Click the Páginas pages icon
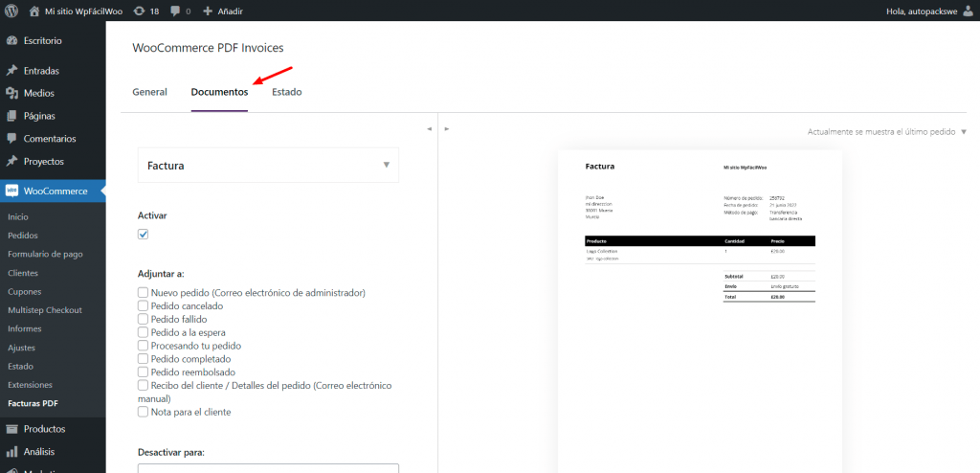Viewport: 980px width, 473px height. [x=11, y=116]
